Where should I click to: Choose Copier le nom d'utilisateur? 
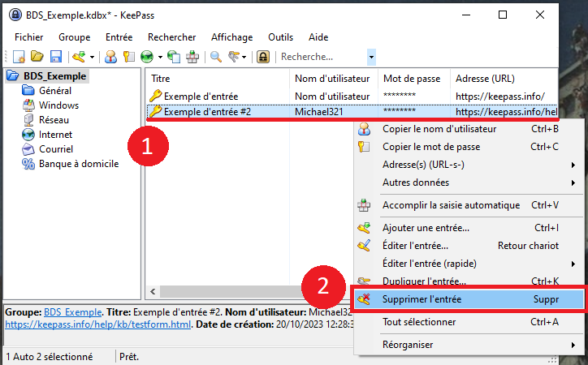pyautogui.click(x=469, y=129)
